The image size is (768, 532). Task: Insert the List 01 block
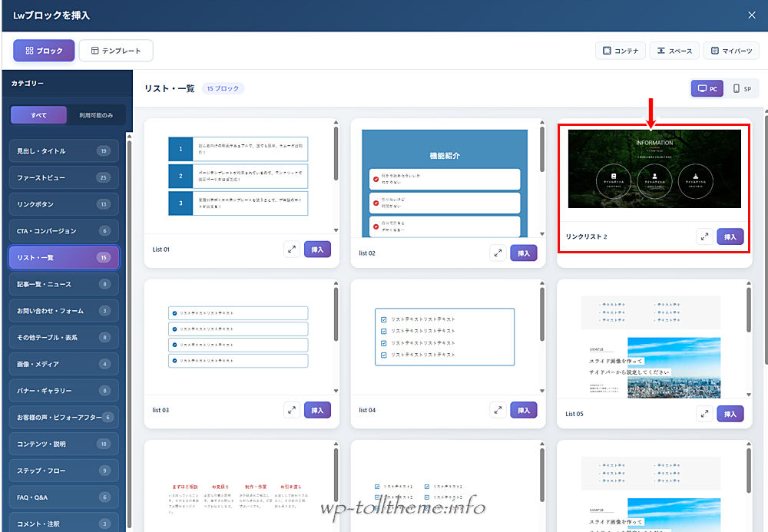pyautogui.click(x=317, y=249)
